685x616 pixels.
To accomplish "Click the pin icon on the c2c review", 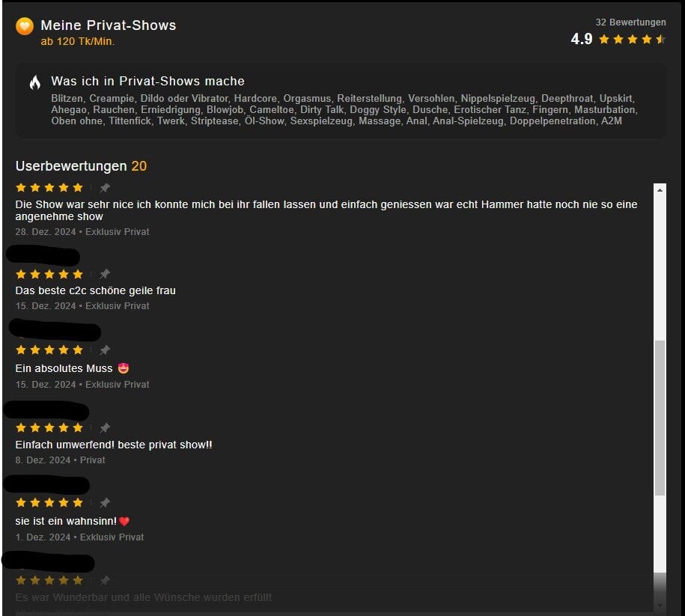I will pyautogui.click(x=105, y=274).
